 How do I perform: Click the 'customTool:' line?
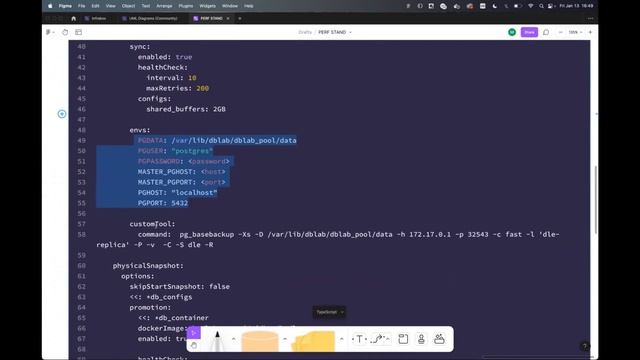coord(152,224)
